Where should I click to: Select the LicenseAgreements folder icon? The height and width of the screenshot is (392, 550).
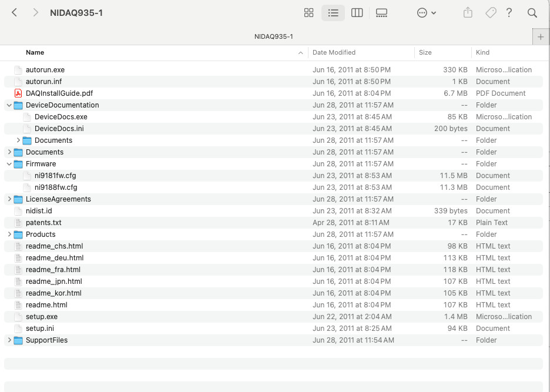(x=18, y=199)
